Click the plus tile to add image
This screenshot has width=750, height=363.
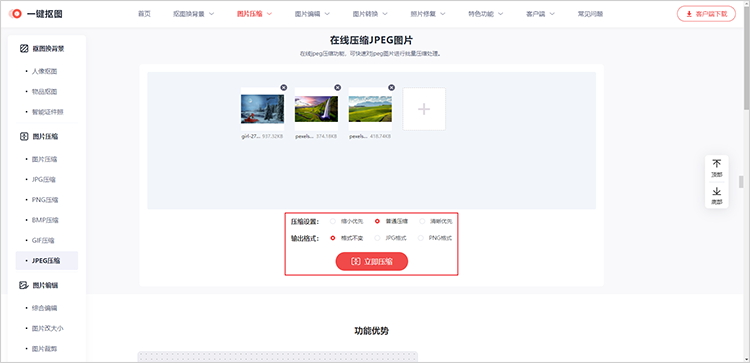pos(424,109)
